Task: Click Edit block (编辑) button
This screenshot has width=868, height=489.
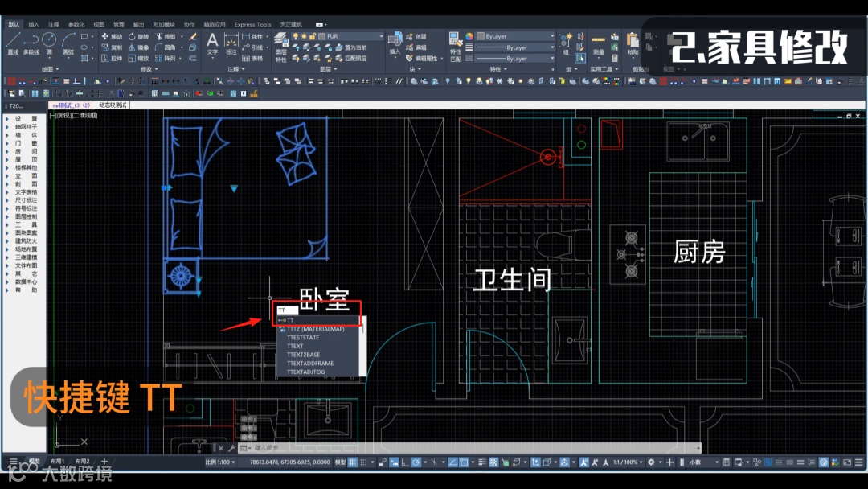Action: (416, 47)
